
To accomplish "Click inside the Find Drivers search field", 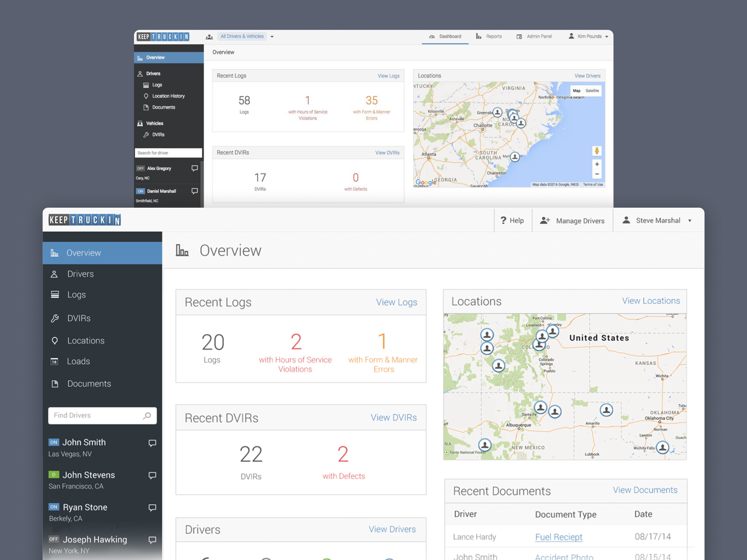I will point(98,416).
